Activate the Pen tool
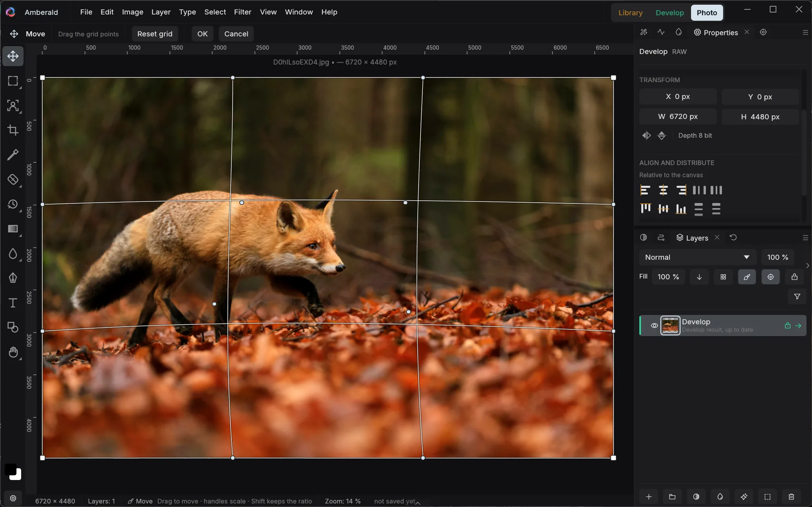Image resolution: width=812 pixels, height=507 pixels. coord(13,278)
